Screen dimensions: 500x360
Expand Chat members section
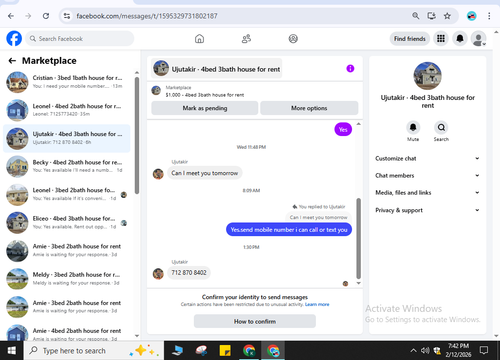[x=427, y=176]
